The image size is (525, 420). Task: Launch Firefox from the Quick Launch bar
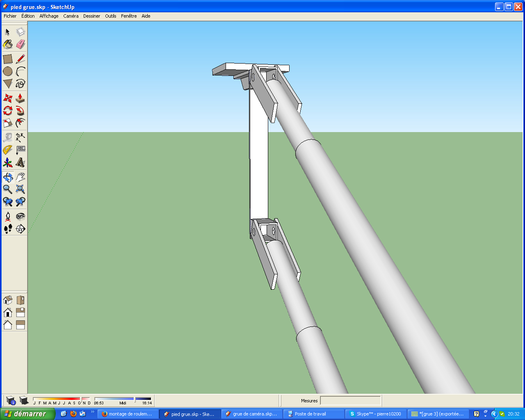pyautogui.click(x=73, y=414)
